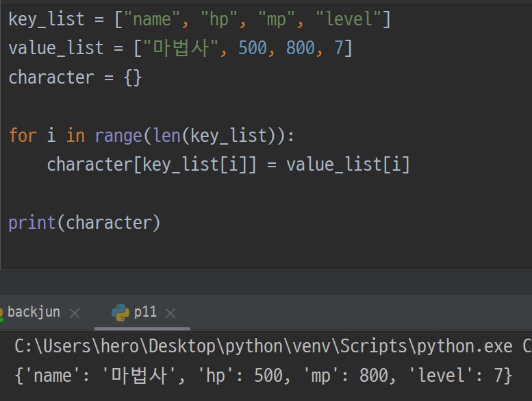The height and width of the screenshot is (401, 532).
Task: Click the number 500 in value_list
Action: tap(253, 48)
